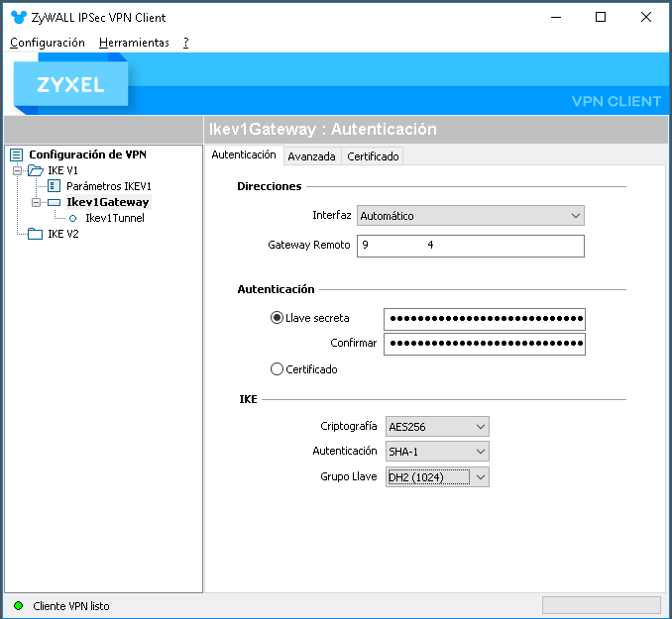Viewport: 672px width, 619px height.
Task: Collapse the Ikev1Gateway tree node
Action: 36,202
